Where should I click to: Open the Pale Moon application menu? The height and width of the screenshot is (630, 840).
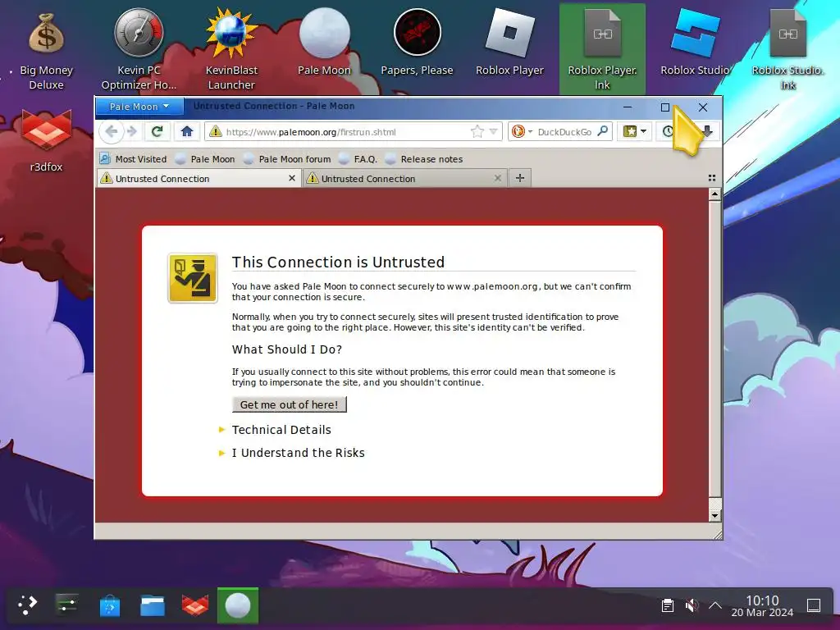[x=139, y=107]
